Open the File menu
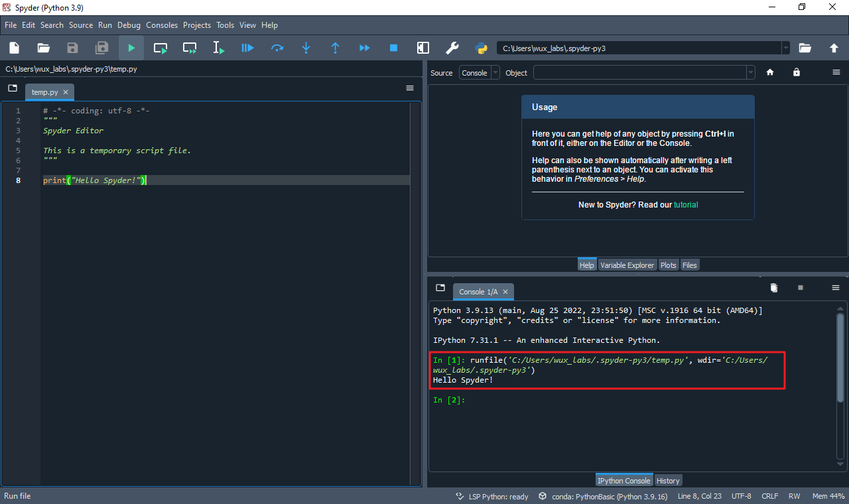This screenshot has height=504, width=849. pyautogui.click(x=11, y=25)
